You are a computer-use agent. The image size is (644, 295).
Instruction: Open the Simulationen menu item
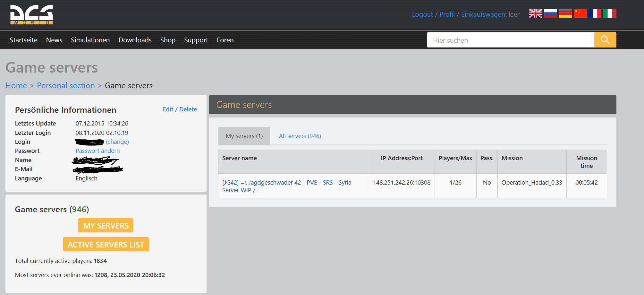click(x=90, y=40)
